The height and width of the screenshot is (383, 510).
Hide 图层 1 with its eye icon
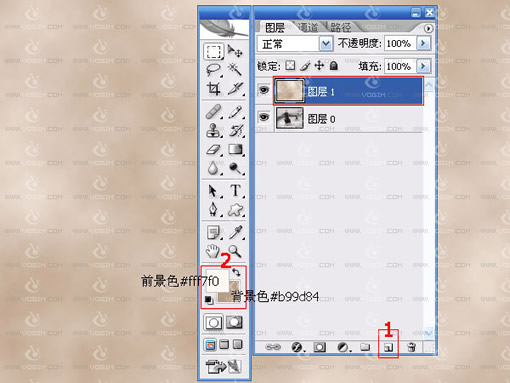(x=264, y=90)
